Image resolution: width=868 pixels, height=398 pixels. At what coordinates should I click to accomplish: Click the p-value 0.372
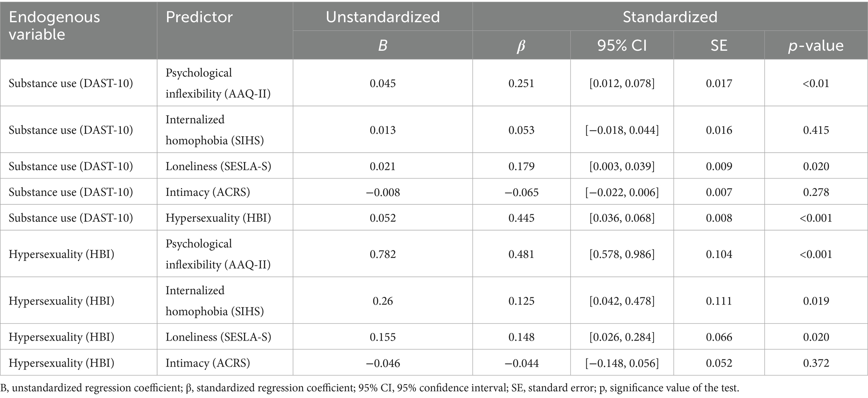(816, 363)
